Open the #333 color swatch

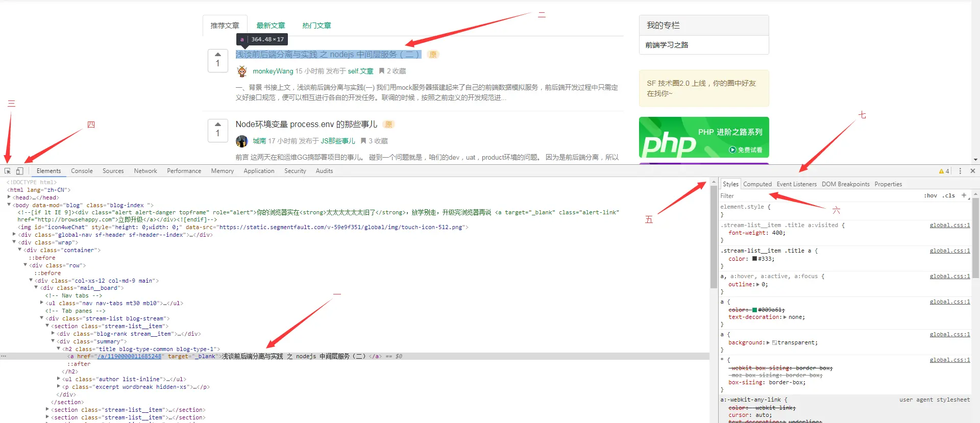coord(754,259)
